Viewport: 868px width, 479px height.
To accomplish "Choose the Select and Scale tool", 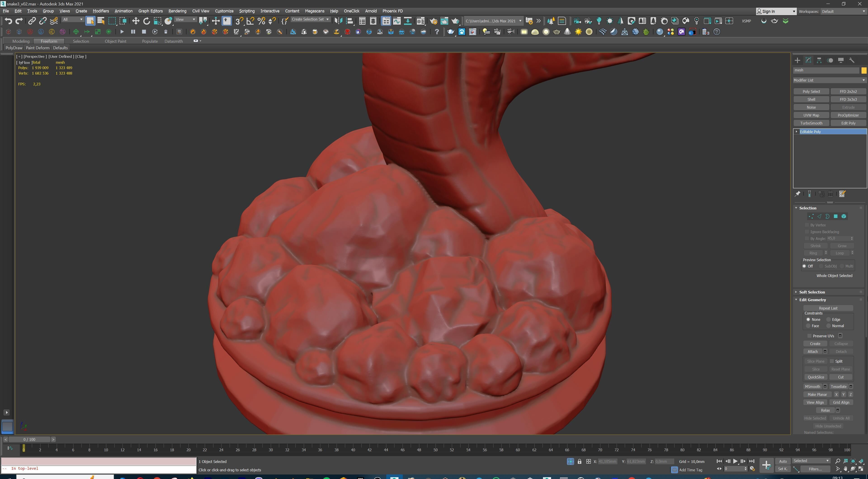I will (157, 21).
